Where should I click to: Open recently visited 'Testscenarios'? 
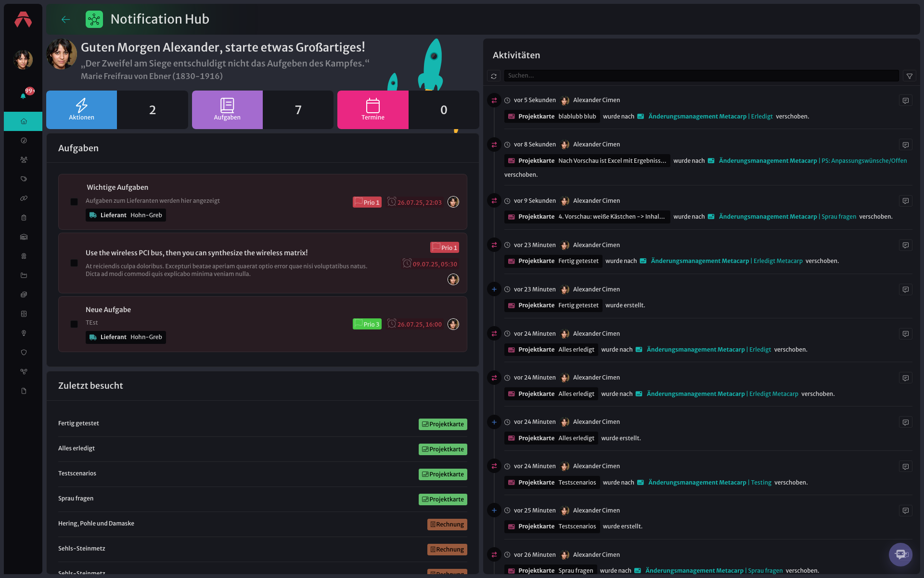click(77, 473)
